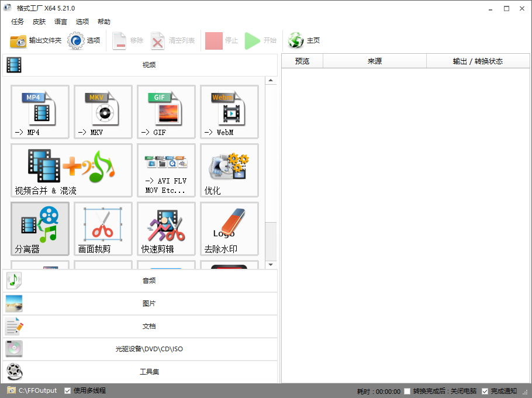Click the 主页 toolbar button
Screen dimensions: 532x398
pos(305,40)
